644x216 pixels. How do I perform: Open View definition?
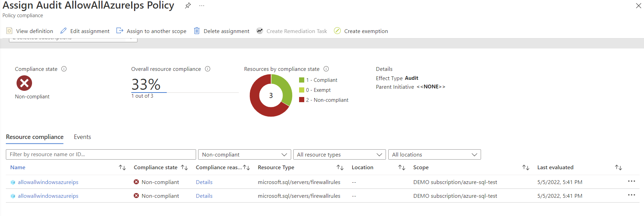[34, 31]
